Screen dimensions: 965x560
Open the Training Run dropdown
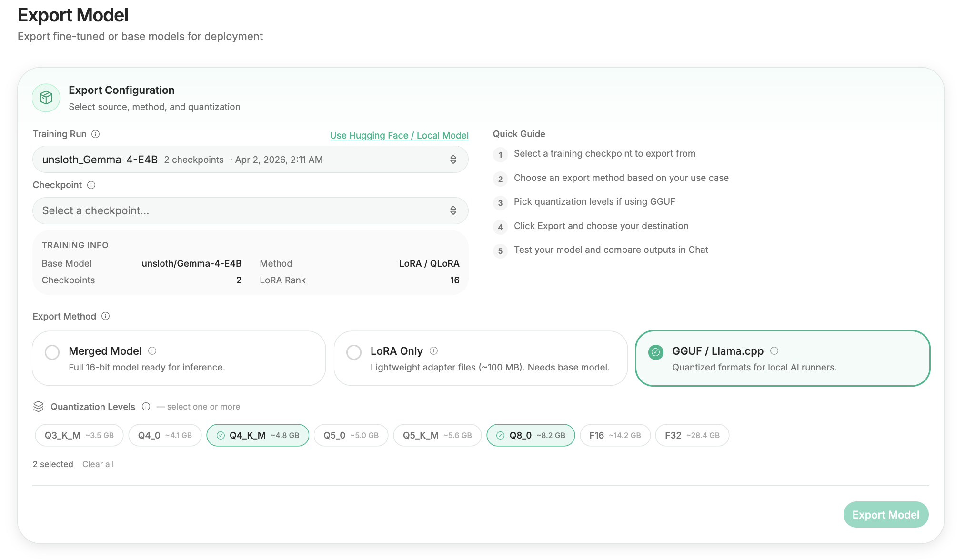pos(250,160)
